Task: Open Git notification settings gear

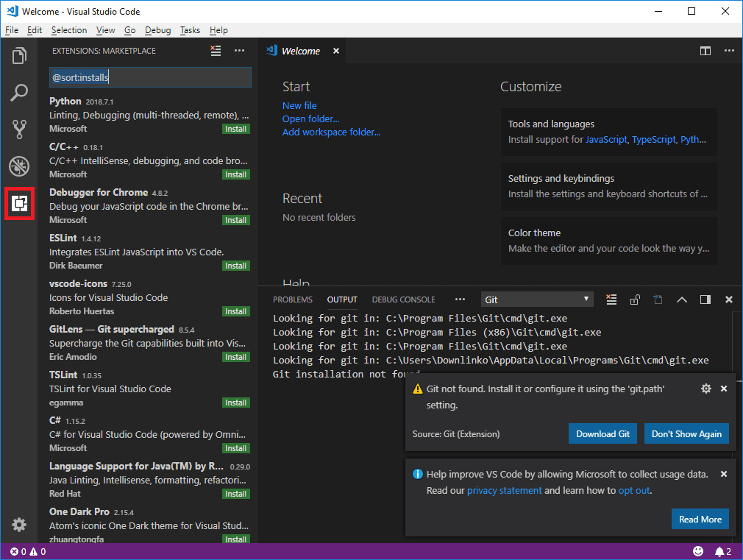Action: coord(706,389)
